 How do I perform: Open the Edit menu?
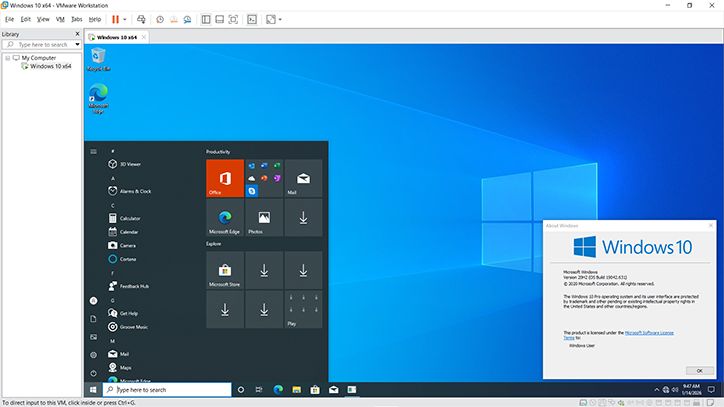(25, 19)
